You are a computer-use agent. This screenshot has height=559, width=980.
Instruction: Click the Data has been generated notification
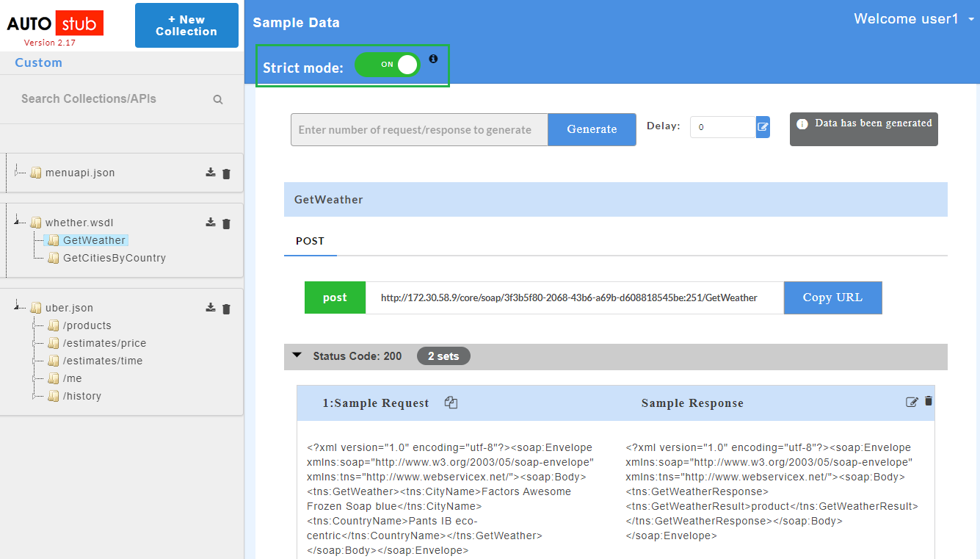(x=864, y=129)
